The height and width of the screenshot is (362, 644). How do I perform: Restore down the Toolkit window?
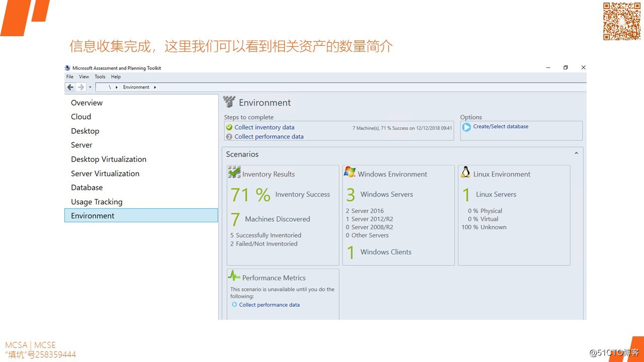[x=566, y=67]
